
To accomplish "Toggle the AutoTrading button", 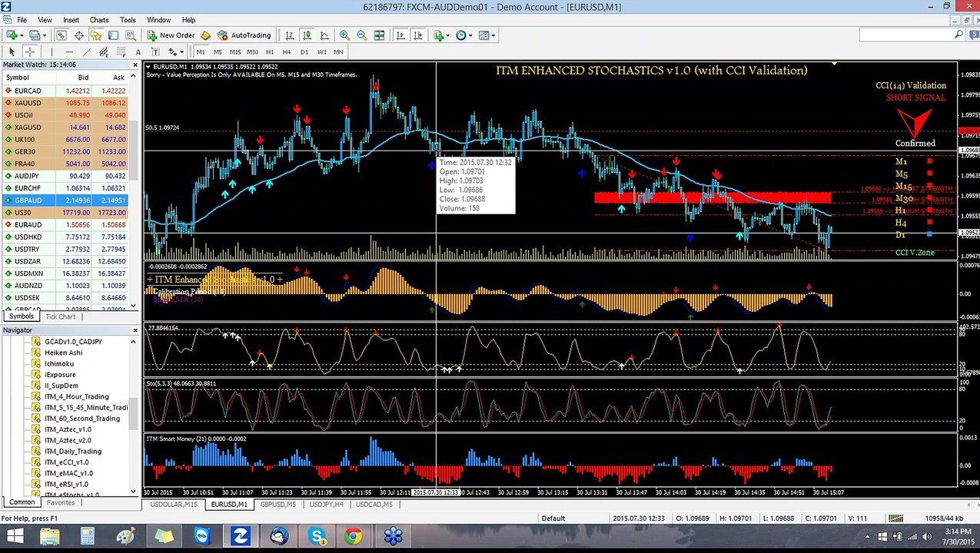I will point(244,35).
